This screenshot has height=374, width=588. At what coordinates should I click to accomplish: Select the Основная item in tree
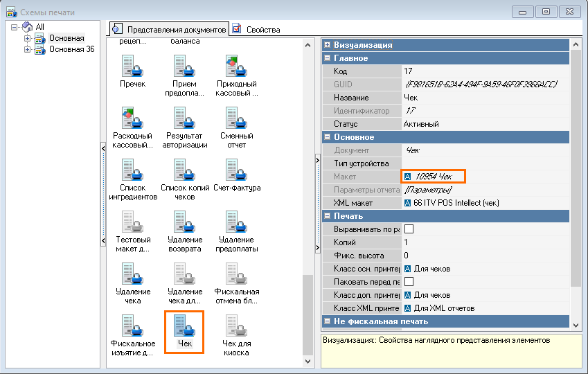[x=66, y=38]
